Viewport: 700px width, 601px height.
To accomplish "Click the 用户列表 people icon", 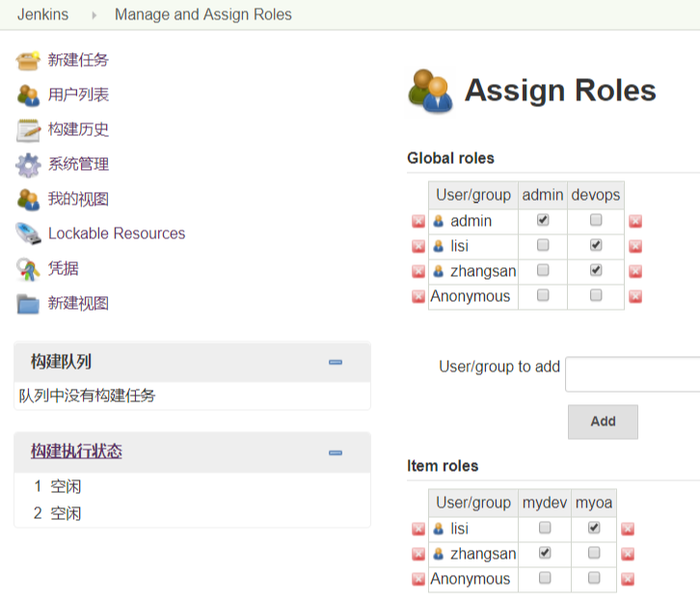I will [x=28, y=96].
